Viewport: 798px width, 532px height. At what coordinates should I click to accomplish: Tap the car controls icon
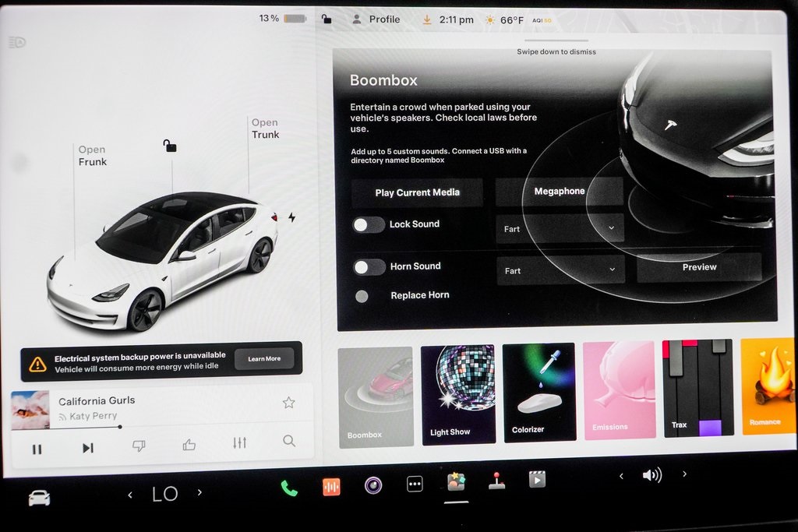[39, 497]
